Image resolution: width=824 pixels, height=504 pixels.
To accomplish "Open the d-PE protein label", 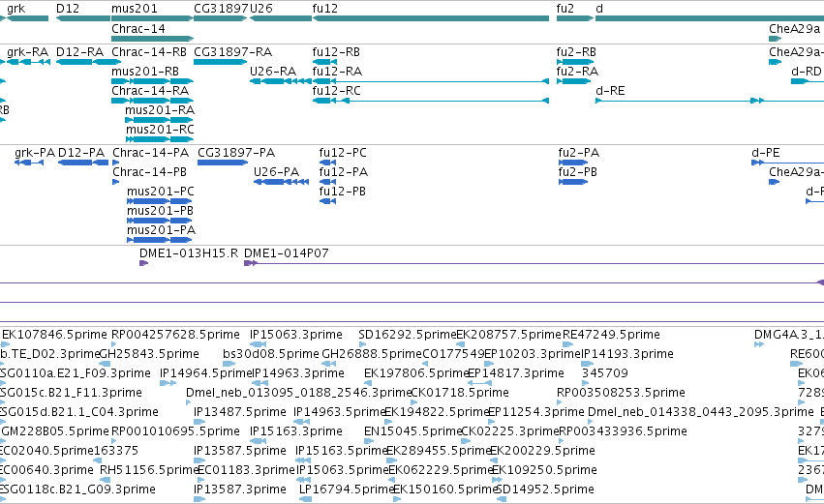I will pyautogui.click(x=766, y=153).
